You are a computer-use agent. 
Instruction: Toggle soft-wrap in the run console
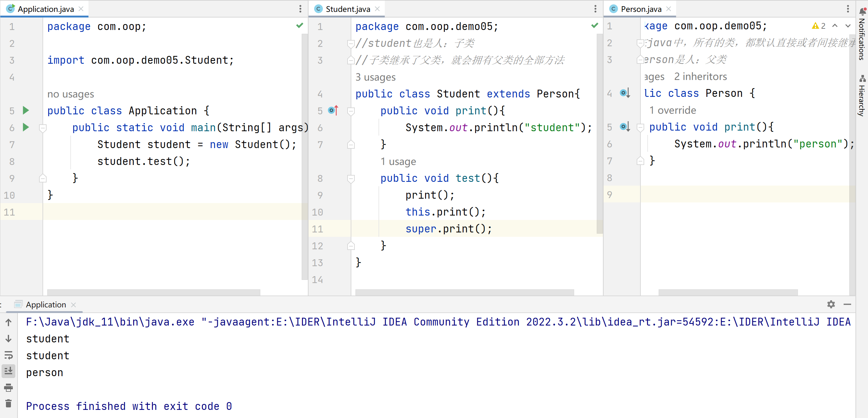pos(8,355)
